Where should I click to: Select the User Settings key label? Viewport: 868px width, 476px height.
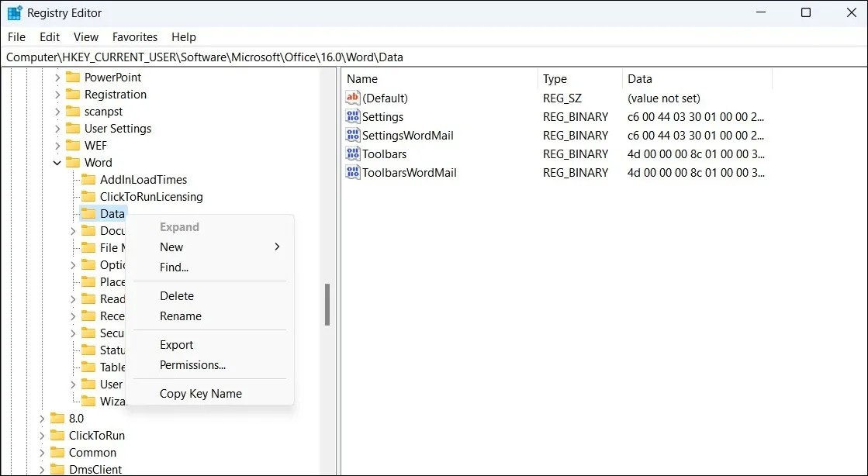[118, 129]
